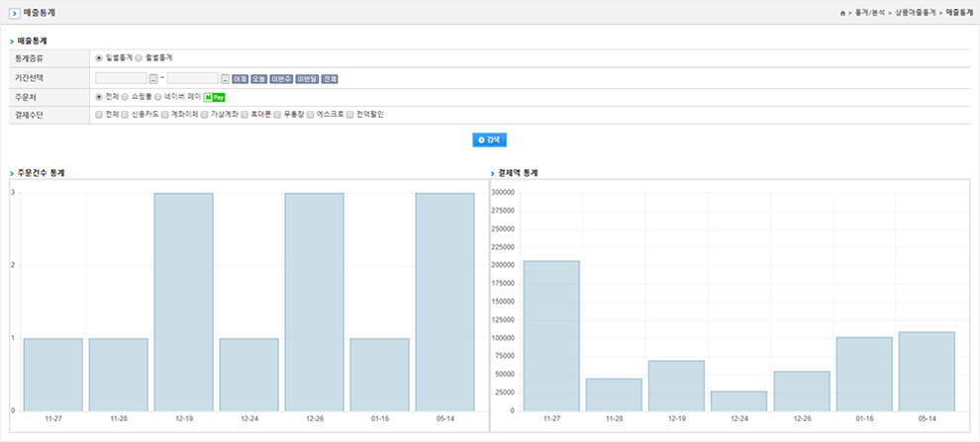Choose the 쇼핑몰 order source radio
Screen dimensions: 980x442
coord(125,97)
